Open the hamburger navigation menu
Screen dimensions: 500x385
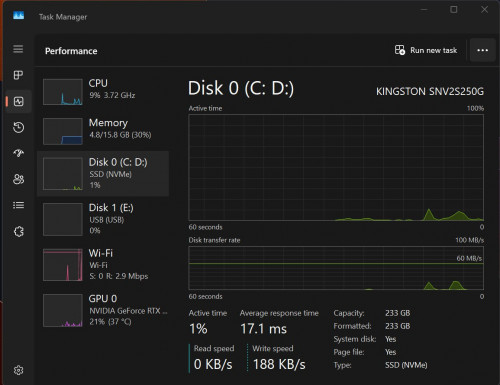click(x=18, y=49)
